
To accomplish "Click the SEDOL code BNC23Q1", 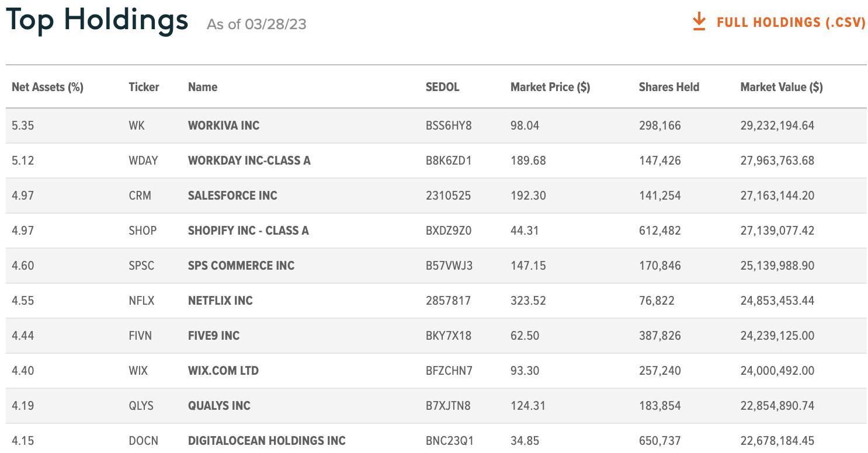I will click(x=449, y=441).
